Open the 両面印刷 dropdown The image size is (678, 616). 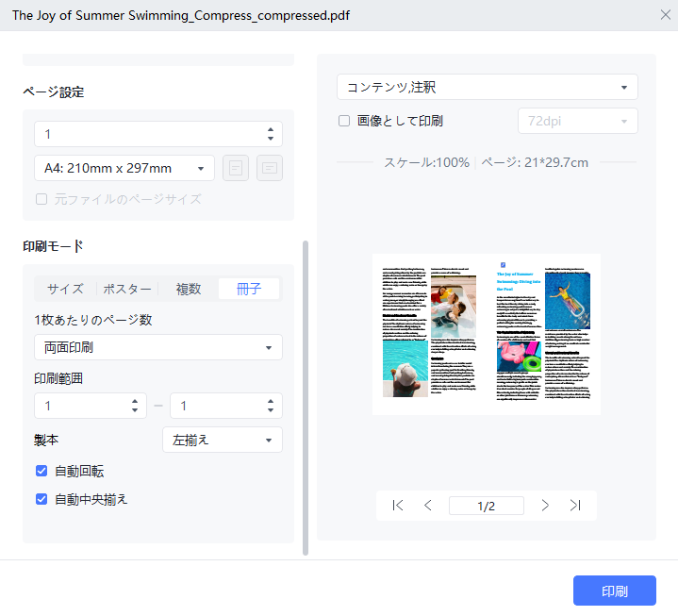[158, 347]
